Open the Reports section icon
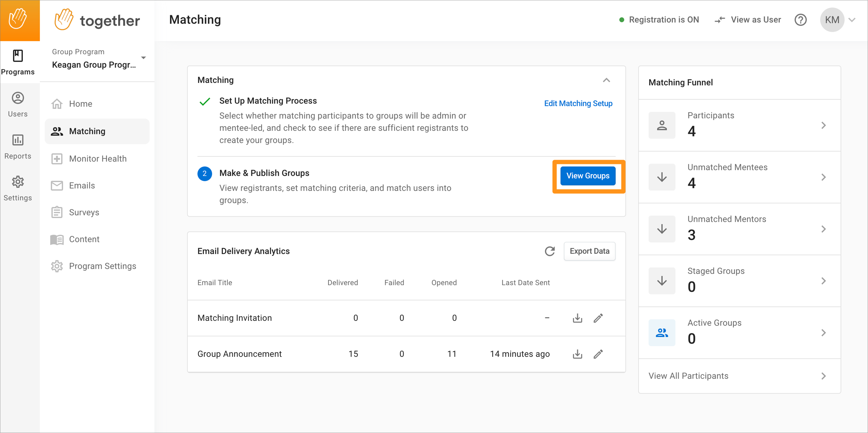 [x=18, y=140]
